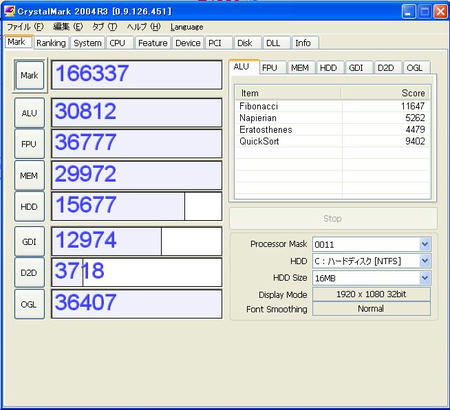Open the HDD drive selection dropdown
Screen dimensions: 450x410
pyautogui.click(x=424, y=261)
